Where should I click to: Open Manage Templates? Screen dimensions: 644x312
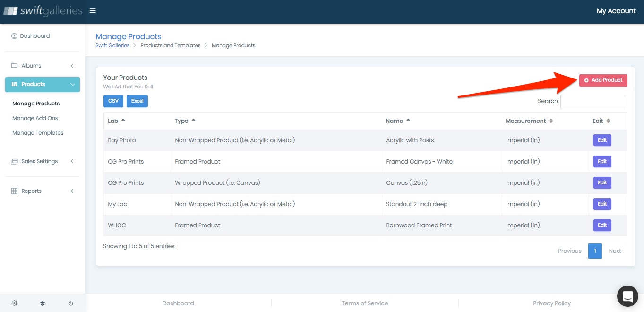(x=38, y=133)
